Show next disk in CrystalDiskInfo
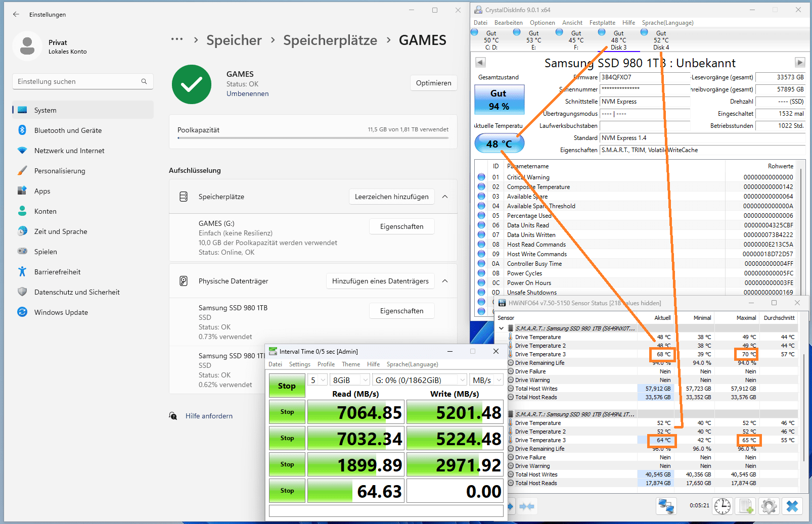The height and width of the screenshot is (524, 812). 800,62
